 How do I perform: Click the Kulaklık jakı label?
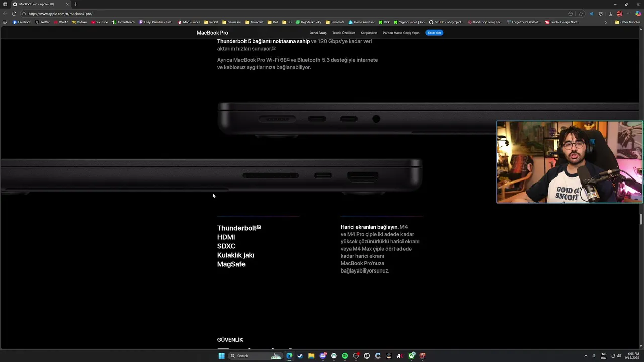235,255
